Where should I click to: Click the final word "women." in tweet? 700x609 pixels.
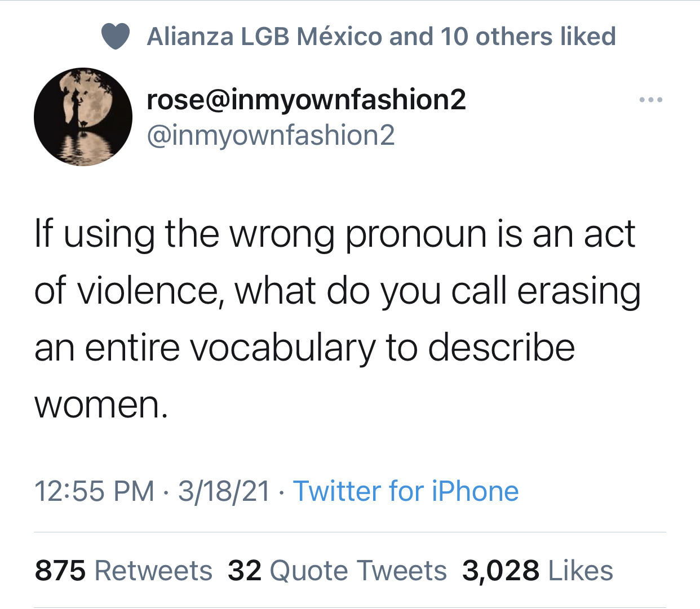tap(101, 404)
